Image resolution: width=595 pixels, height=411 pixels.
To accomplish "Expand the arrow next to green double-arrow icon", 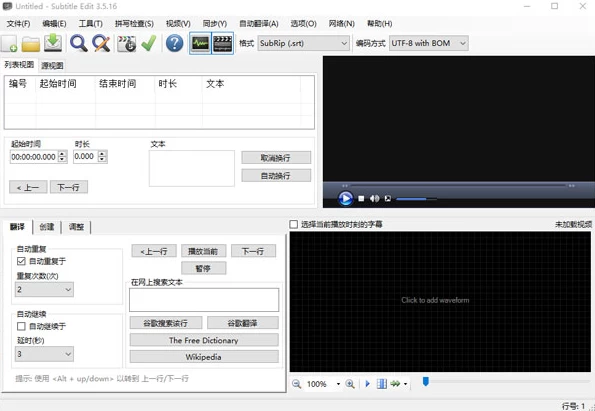I will 405,384.
